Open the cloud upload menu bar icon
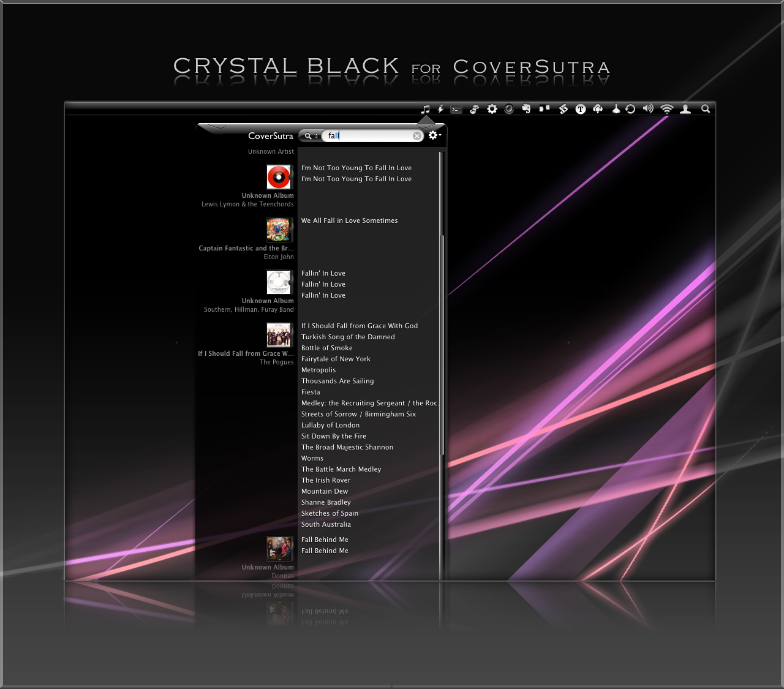The width and height of the screenshot is (784, 689). (598, 109)
